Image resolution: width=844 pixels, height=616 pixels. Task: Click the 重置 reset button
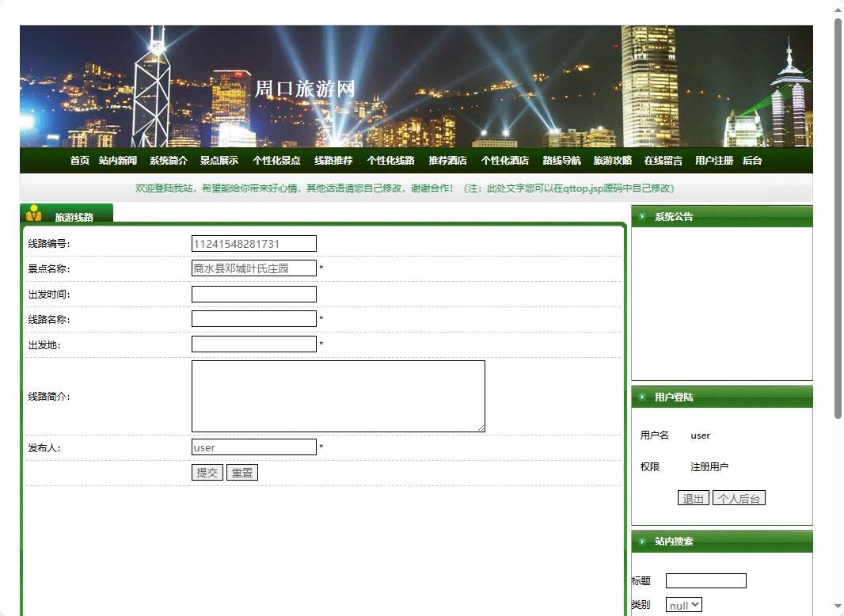(x=242, y=472)
